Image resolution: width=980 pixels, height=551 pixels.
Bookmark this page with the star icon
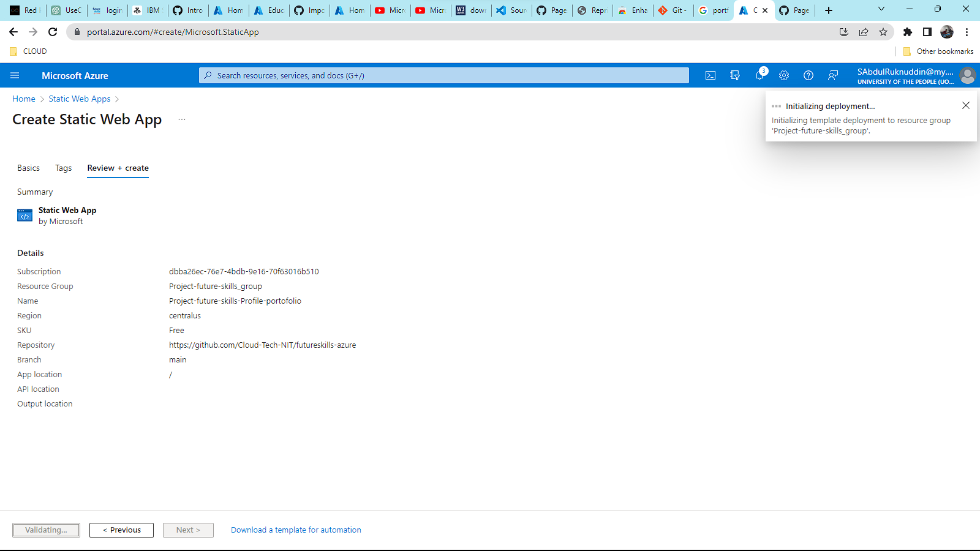pyautogui.click(x=884, y=32)
